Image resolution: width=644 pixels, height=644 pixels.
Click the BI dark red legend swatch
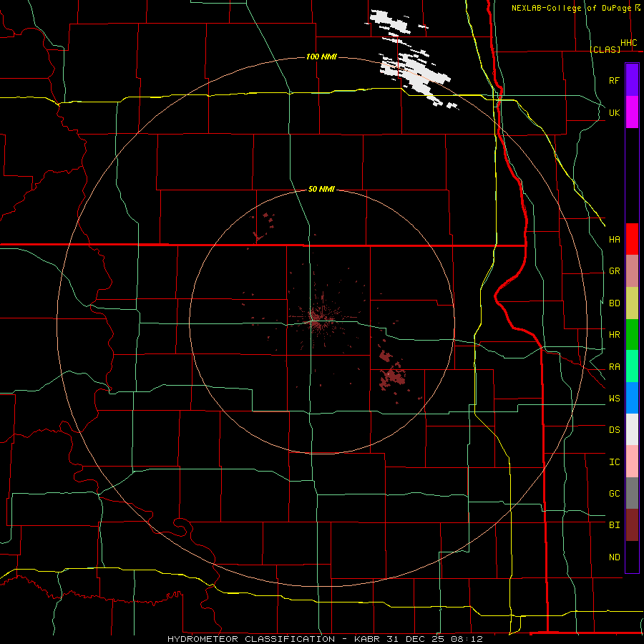click(x=632, y=525)
